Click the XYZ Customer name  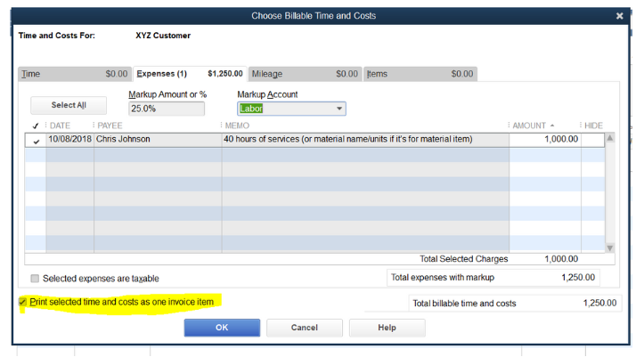[x=163, y=36]
